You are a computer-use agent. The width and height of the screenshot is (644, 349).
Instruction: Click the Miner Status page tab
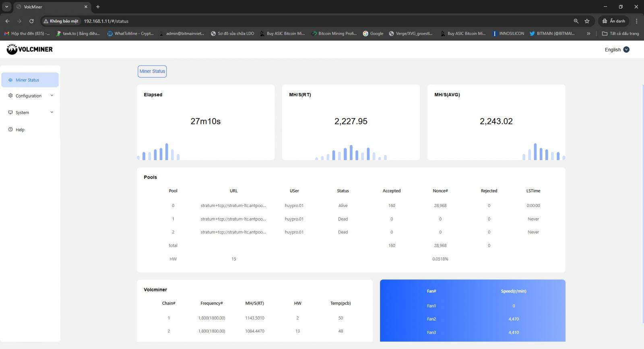152,71
